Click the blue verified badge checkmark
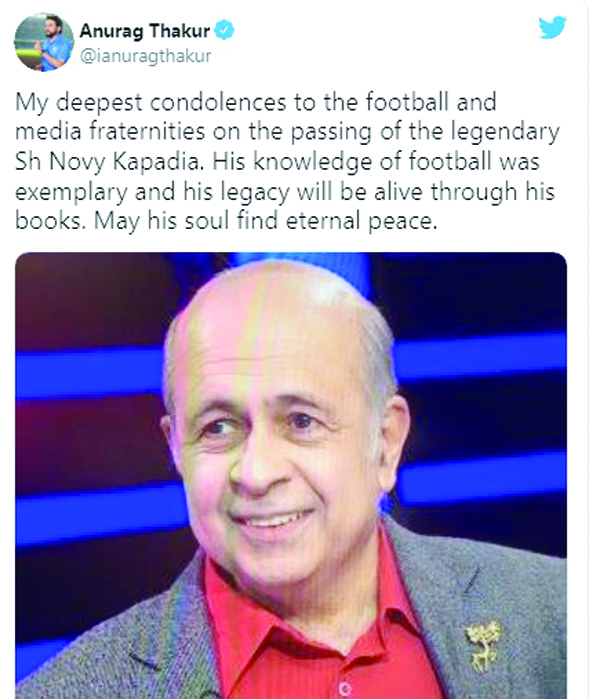This screenshot has height=699, width=600. [224, 30]
